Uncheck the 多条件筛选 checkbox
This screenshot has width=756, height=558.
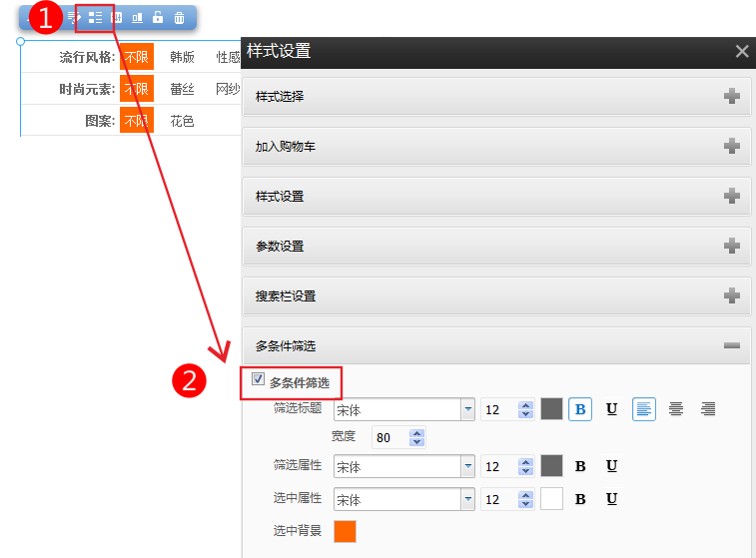[259, 379]
